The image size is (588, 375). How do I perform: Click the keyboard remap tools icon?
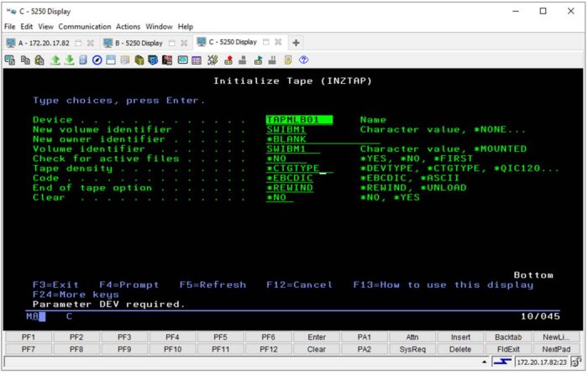click(x=213, y=60)
